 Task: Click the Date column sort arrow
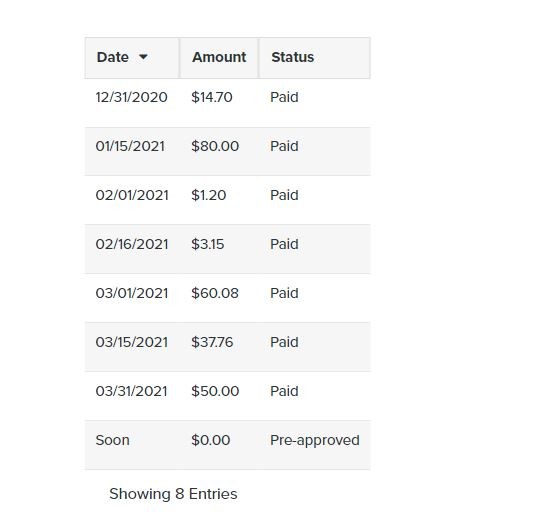click(x=143, y=57)
